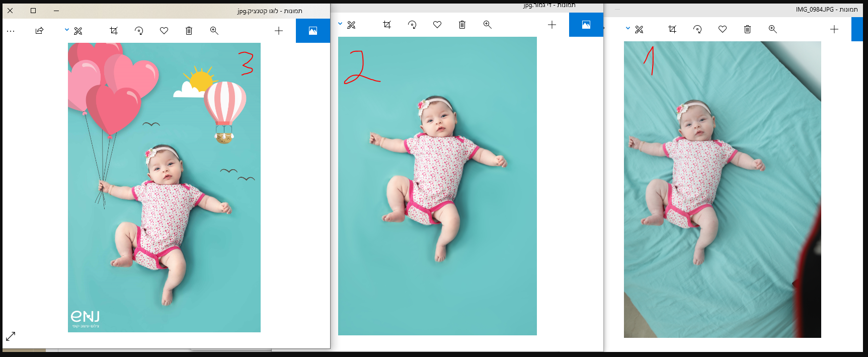This screenshot has height=357, width=868.
Task: Share the balloon photo from the left window
Action: click(39, 31)
